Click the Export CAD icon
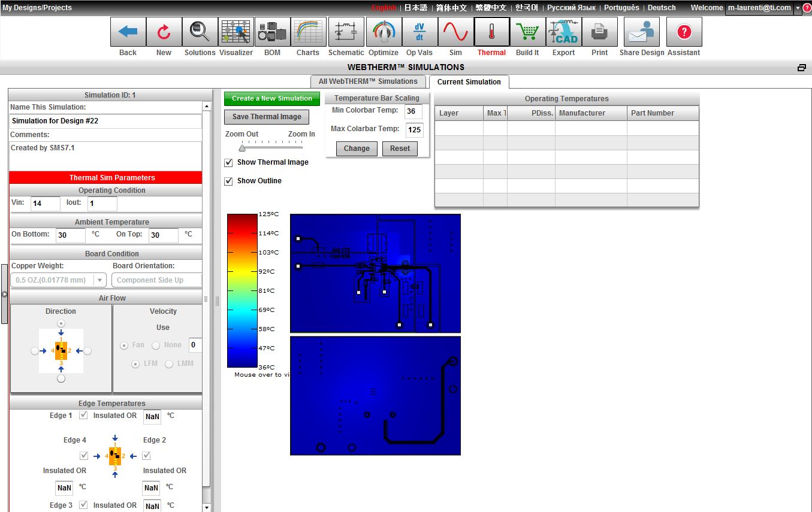Viewport: 812px width, 512px height. pos(563,32)
